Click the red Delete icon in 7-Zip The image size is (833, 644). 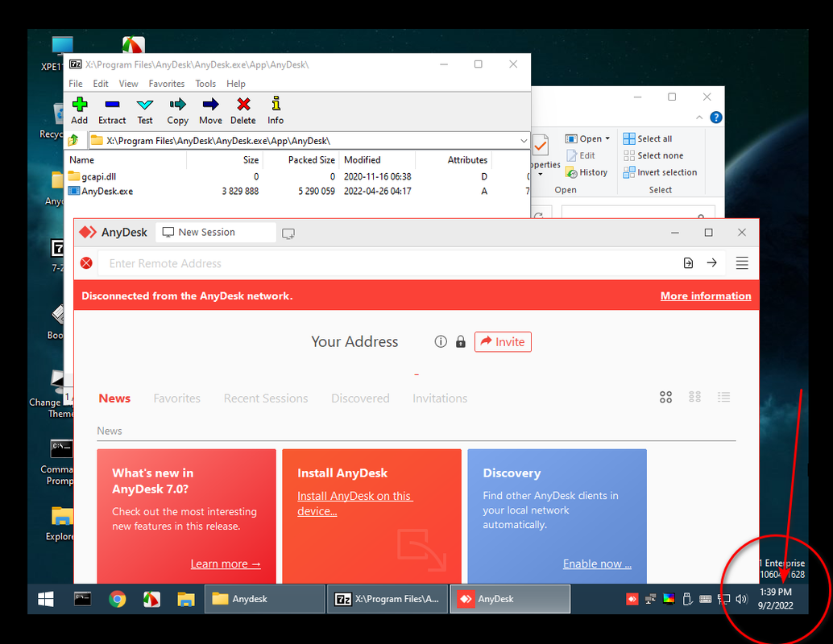pos(243,111)
